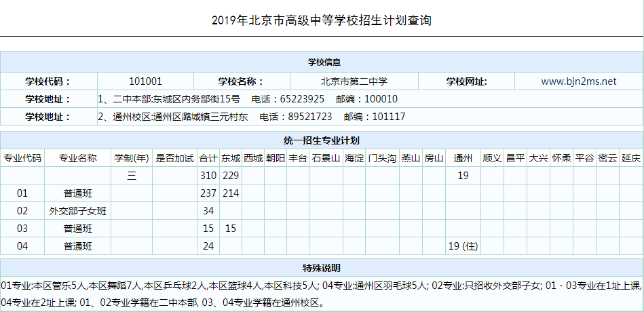Screen dimensions: 644x312
Task: Click the 合计 column header
Action: pyautogui.click(x=208, y=158)
